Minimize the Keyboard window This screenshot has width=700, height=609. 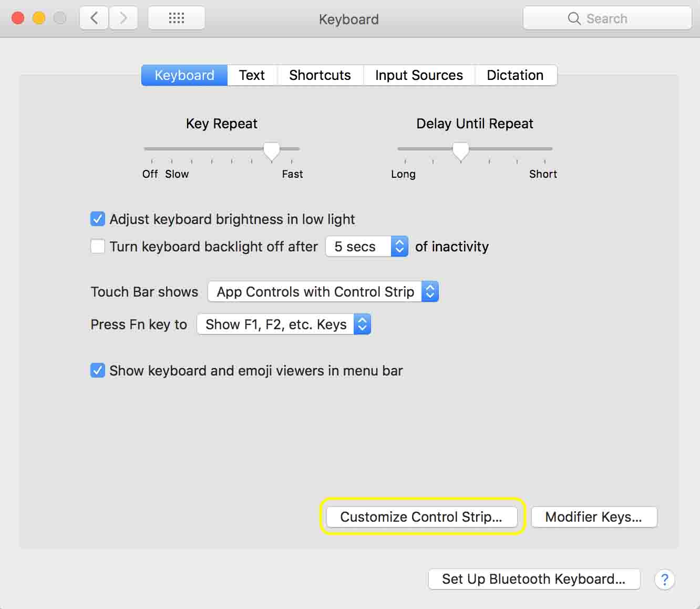pos(39,19)
